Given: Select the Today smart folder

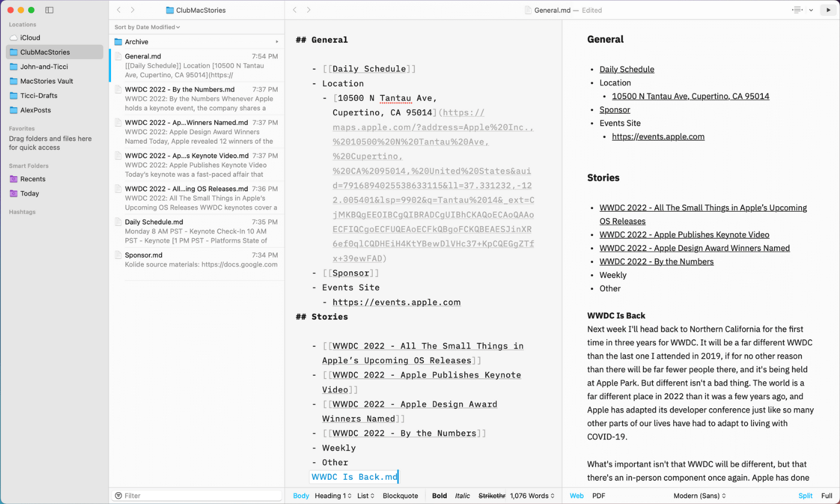Looking at the screenshot, I should point(29,194).
